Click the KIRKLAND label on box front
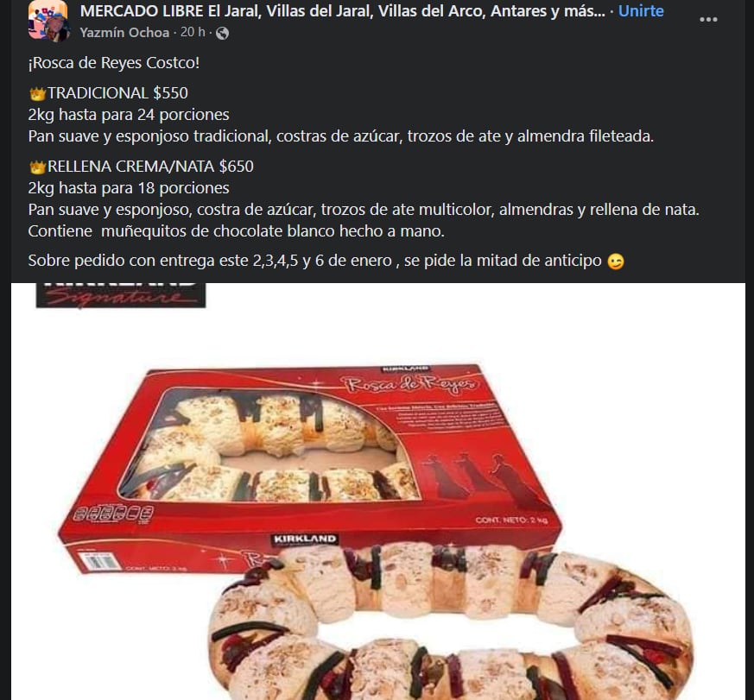 304,539
